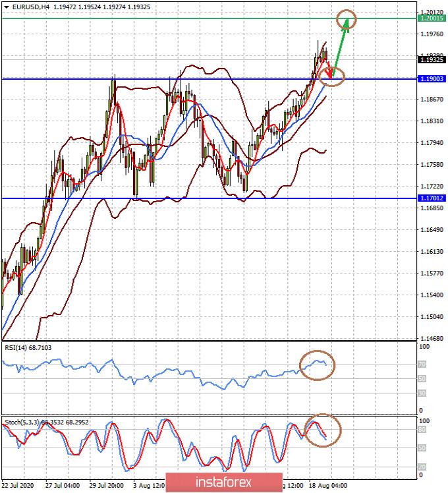Click the 29 Jul 20:00 time marker
This screenshot has height=493, width=448.
click(x=106, y=486)
